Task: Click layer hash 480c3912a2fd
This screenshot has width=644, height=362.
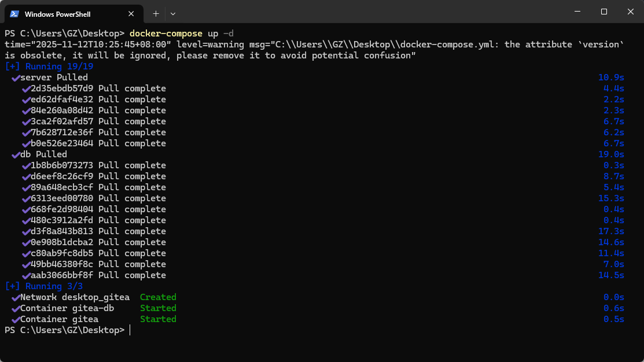Action: (x=62, y=220)
